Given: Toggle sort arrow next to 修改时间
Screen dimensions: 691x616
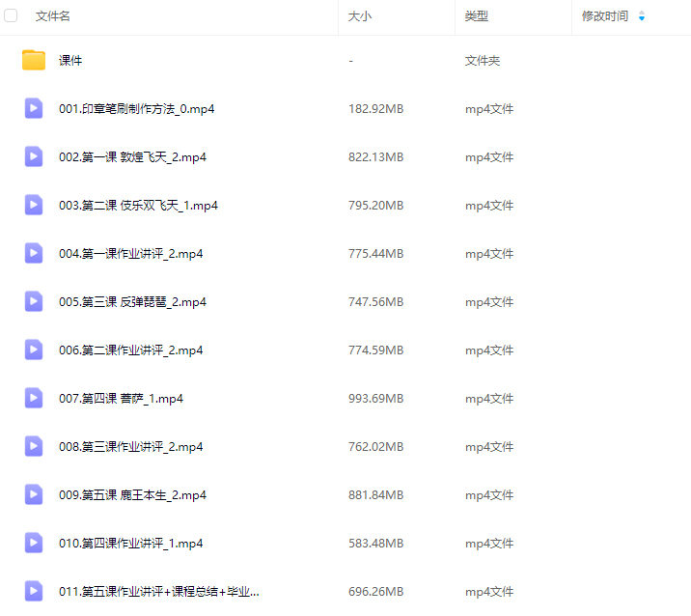Looking at the screenshot, I should pyautogui.click(x=642, y=16).
